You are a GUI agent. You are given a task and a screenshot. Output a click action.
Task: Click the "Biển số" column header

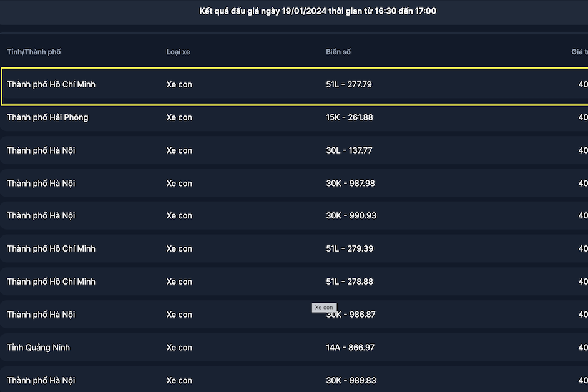338,51
